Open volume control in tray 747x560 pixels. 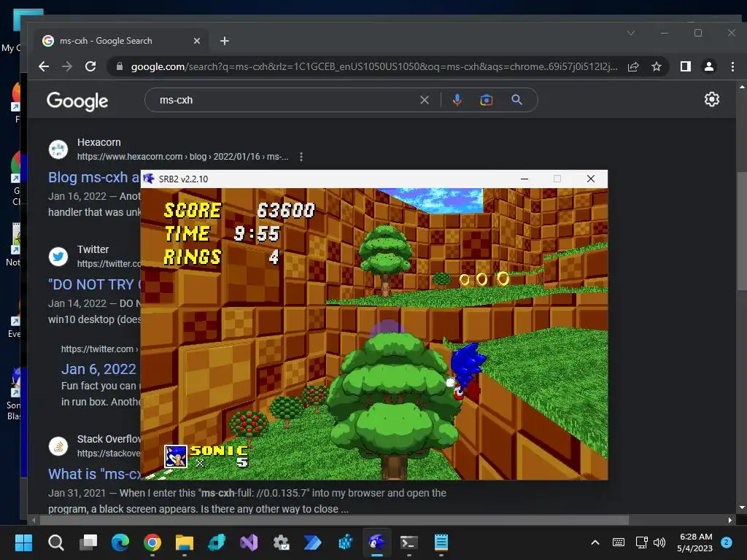659,542
